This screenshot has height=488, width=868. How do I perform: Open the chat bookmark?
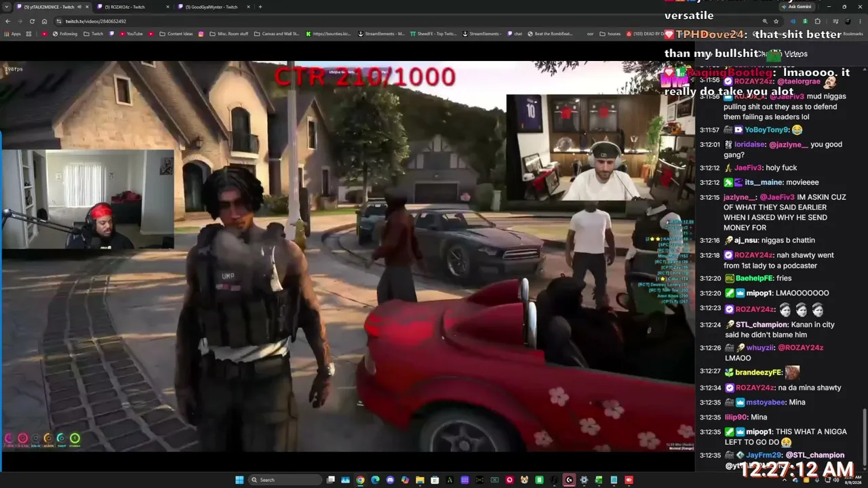point(514,34)
